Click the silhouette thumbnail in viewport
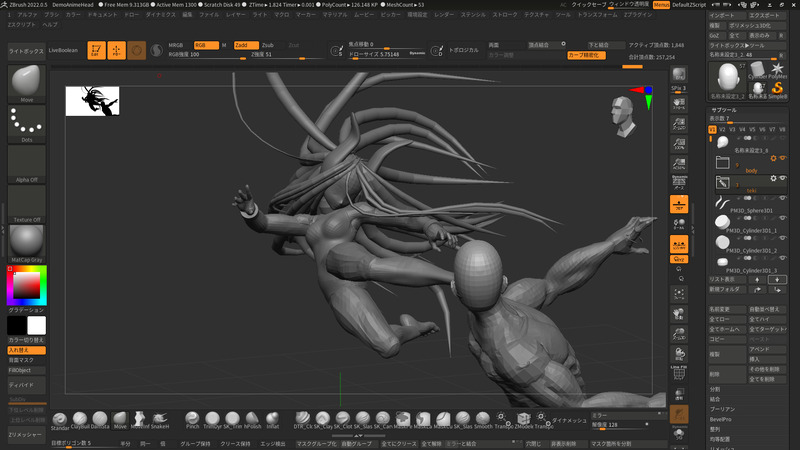The width and height of the screenshot is (800, 450). point(92,100)
